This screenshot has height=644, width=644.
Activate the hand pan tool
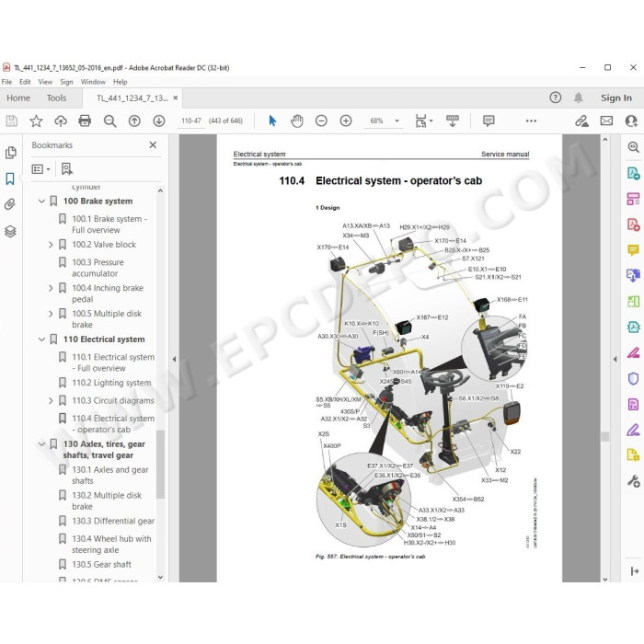[x=297, y=121]
